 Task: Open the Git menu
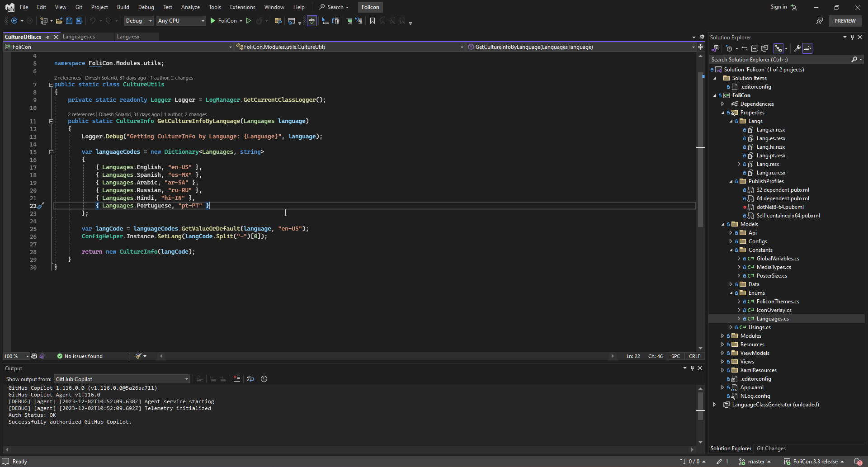(x=79, y=7)
